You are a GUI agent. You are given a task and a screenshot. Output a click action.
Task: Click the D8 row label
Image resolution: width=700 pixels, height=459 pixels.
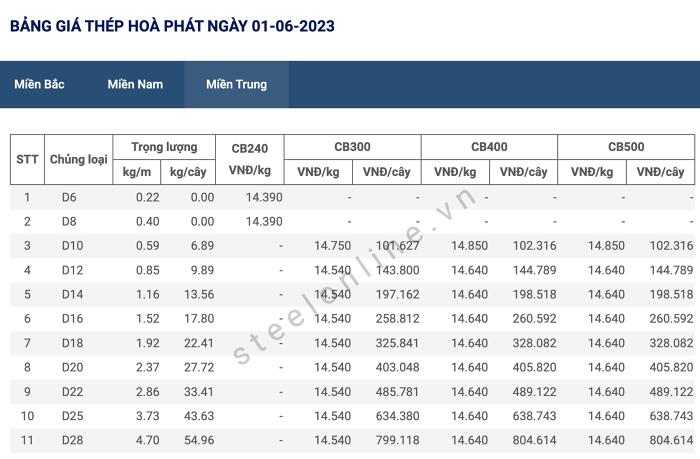69,221
